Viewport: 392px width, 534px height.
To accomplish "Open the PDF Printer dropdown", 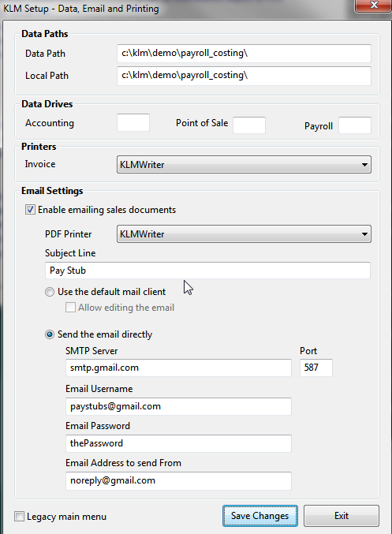I will [244, 234].
